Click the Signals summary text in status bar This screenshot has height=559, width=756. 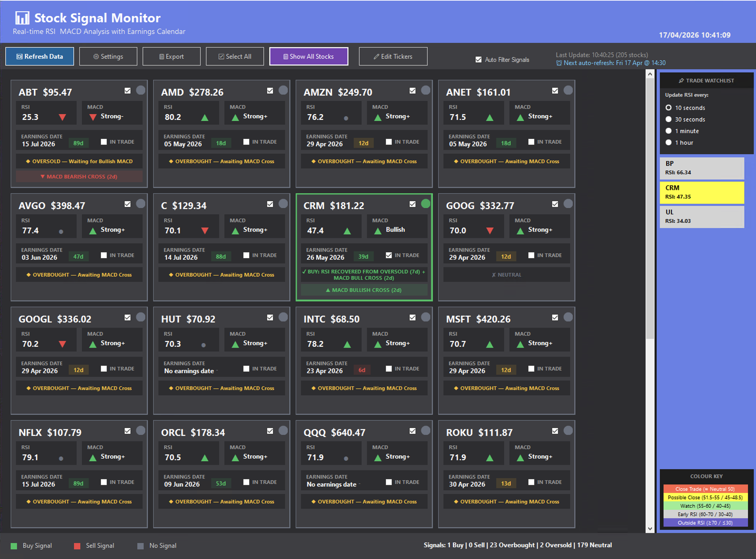517,545
